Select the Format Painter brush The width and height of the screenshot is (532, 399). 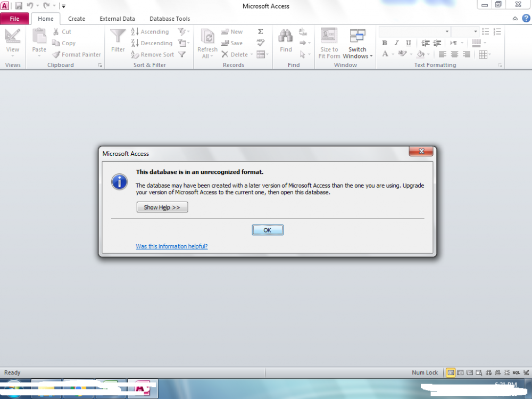(x=77, y=54)
